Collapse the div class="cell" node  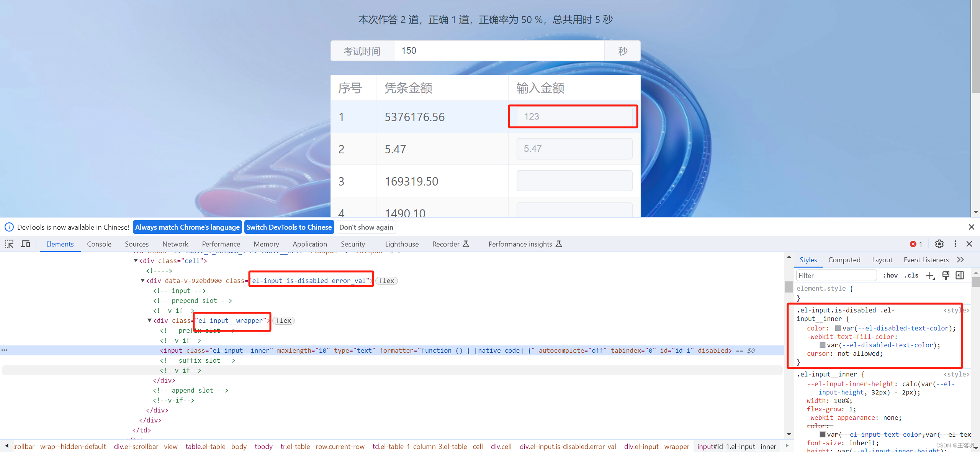coord(136,261)
